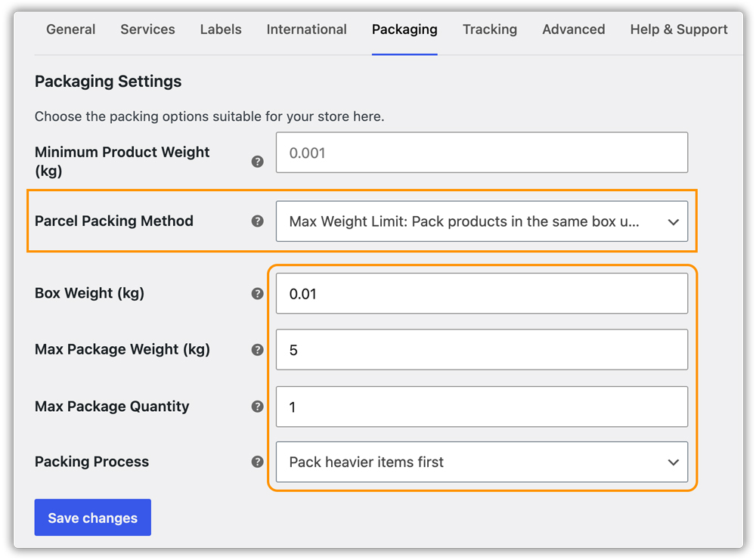The image size is (756, 560).
Task: Switch to the General tab
Action: point(71,29)
